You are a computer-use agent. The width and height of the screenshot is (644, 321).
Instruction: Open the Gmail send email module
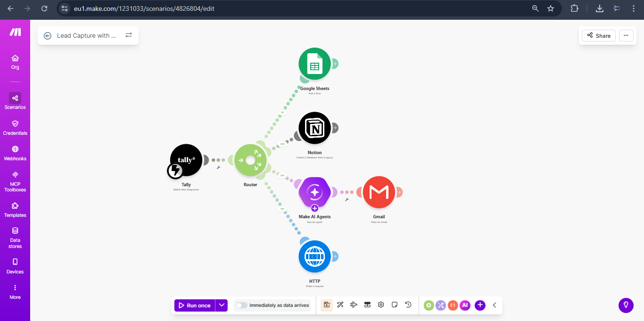[x=379, y=192]
